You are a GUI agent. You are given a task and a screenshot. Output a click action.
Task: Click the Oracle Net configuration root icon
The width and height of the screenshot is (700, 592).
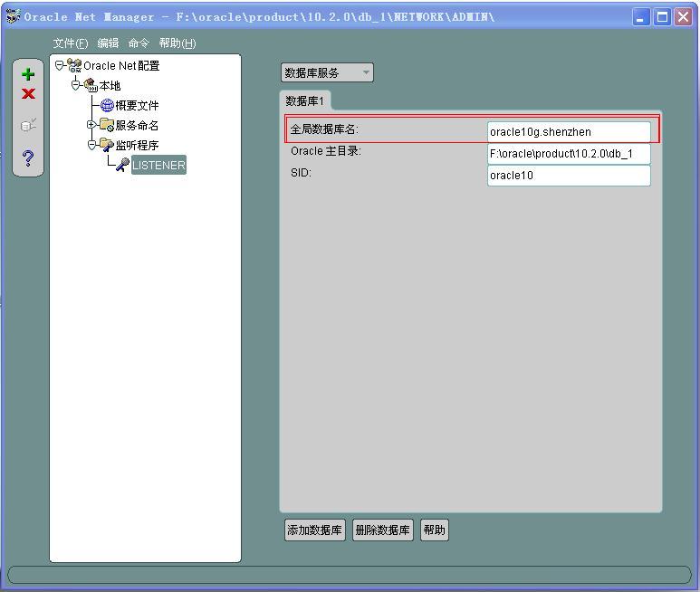click(74, 65)
